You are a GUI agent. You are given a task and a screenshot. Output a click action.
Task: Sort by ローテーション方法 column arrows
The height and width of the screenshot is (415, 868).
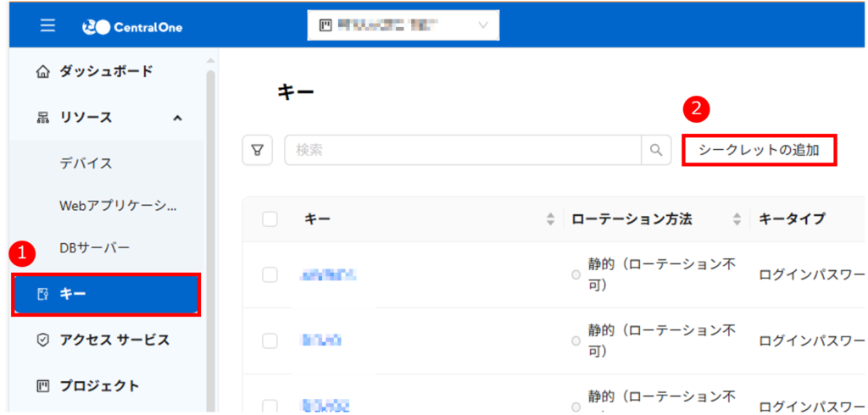(736, 219)
